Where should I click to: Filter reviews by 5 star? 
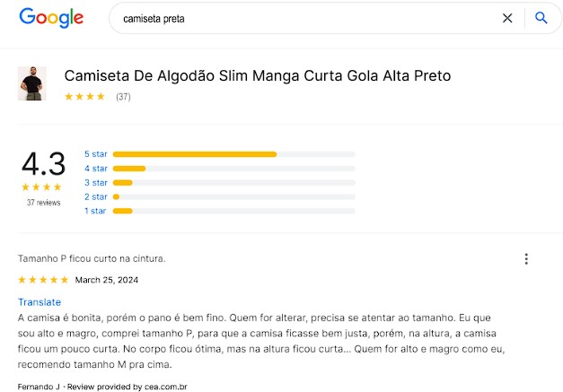point(95,153)
